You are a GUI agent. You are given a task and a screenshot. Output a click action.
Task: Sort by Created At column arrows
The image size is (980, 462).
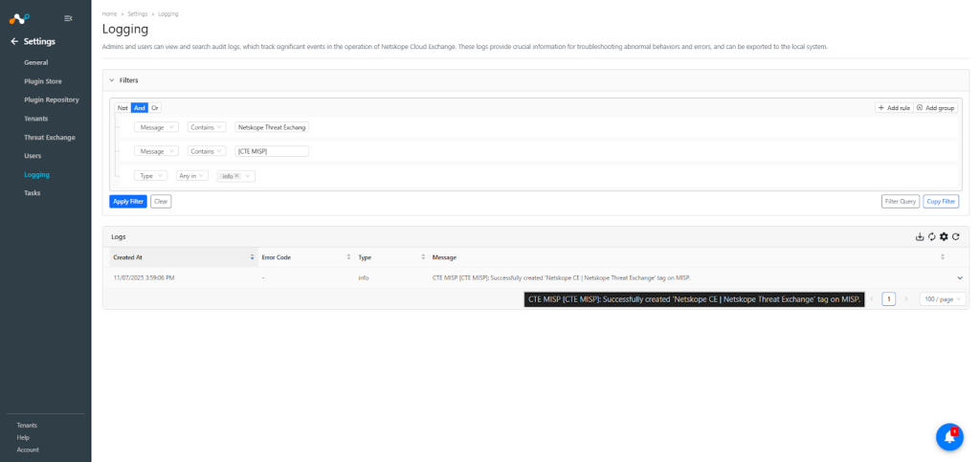[253, 257]
